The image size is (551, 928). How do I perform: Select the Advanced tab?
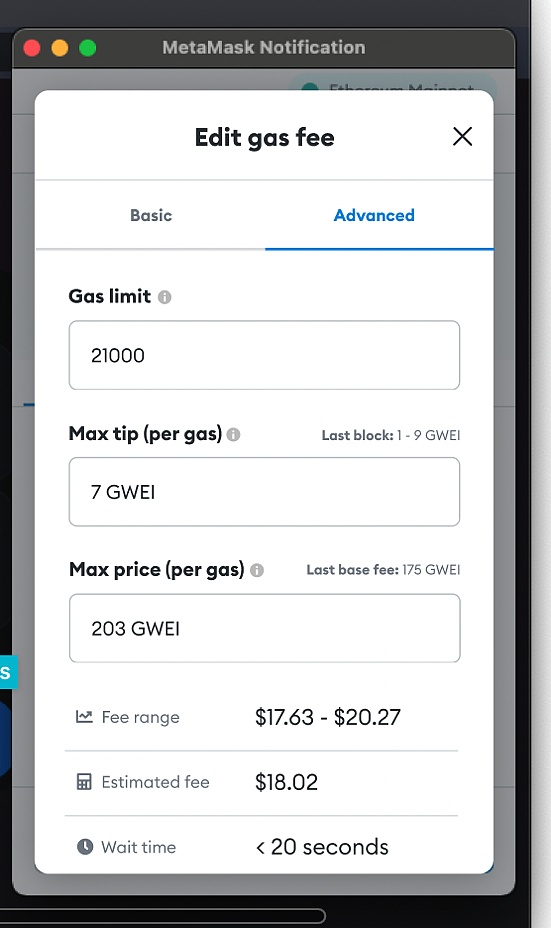pos(374,215)
